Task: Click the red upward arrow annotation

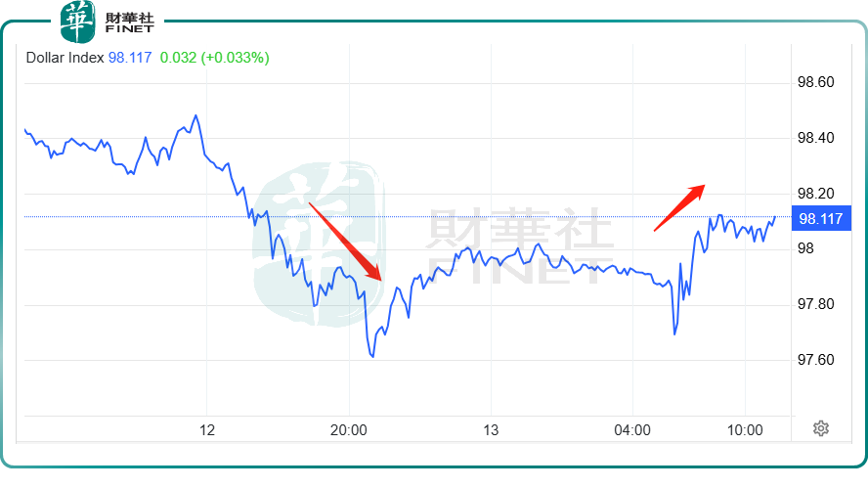Action: (x=679, y=207)
